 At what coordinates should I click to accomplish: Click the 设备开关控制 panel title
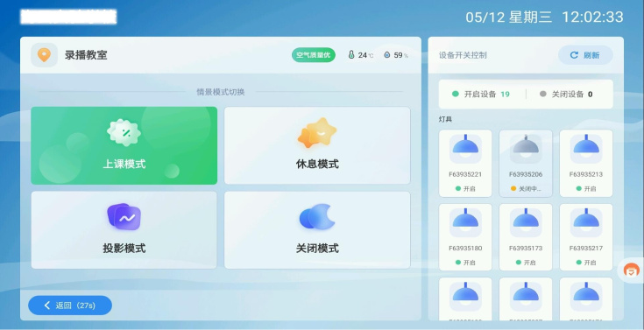pyautogui.click(x=463, y=55)
